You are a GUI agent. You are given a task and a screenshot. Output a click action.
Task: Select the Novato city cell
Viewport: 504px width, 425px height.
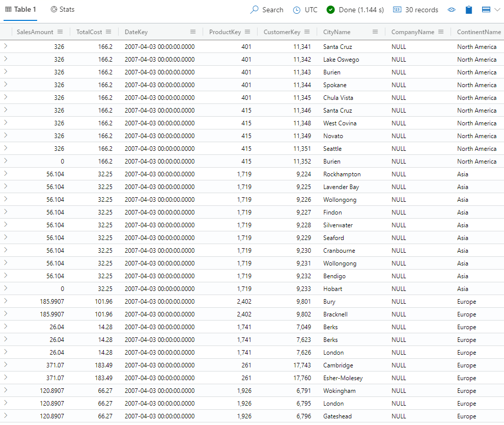click(333, 136)
